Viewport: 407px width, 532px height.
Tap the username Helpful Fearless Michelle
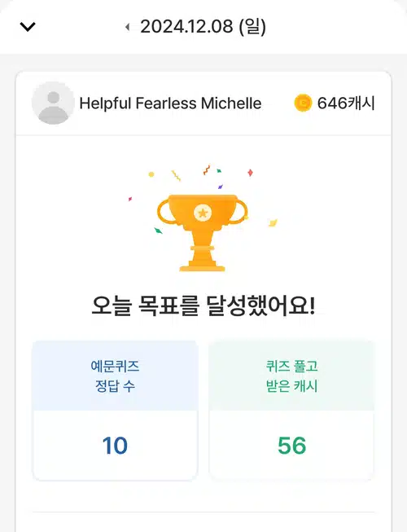pos(170,103)
